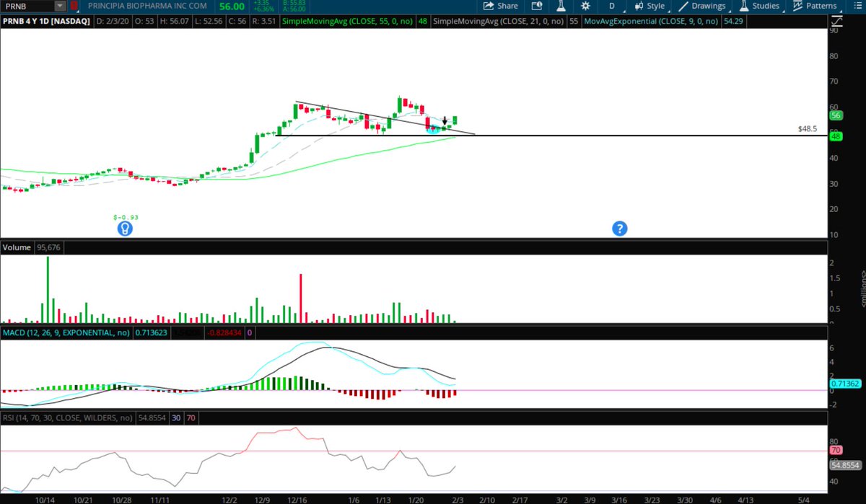This screenshot has width=866, height=504.
Task: Click the PRNB symbol input field
Action: 27,6
